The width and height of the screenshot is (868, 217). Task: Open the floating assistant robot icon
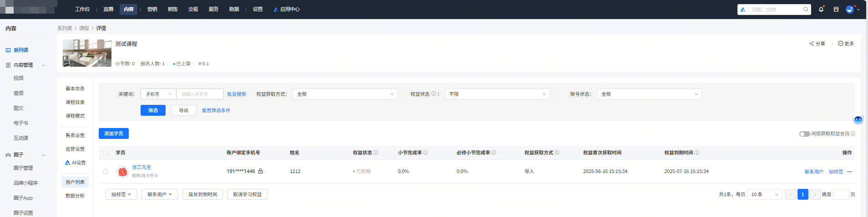[x=858, y=119]
